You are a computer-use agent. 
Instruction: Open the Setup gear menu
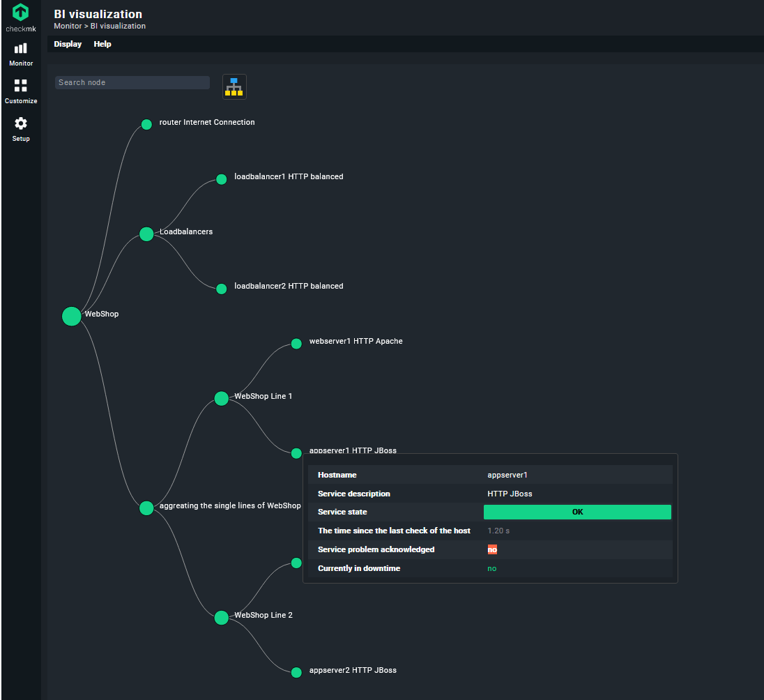coord(21,129)
